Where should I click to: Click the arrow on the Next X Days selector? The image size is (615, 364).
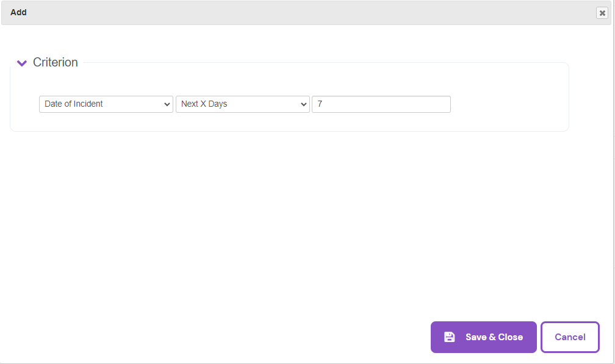[x=304, y=104]
